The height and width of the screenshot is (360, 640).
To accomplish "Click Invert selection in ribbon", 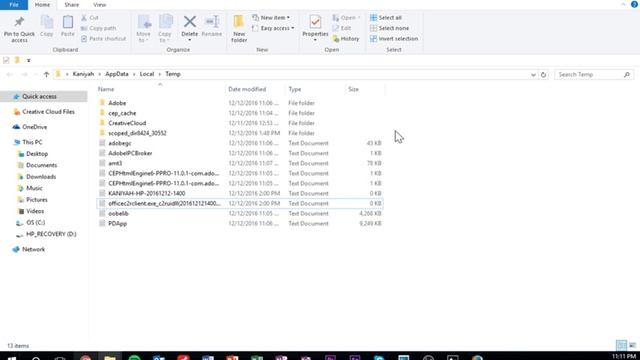I will coord(394,39).
